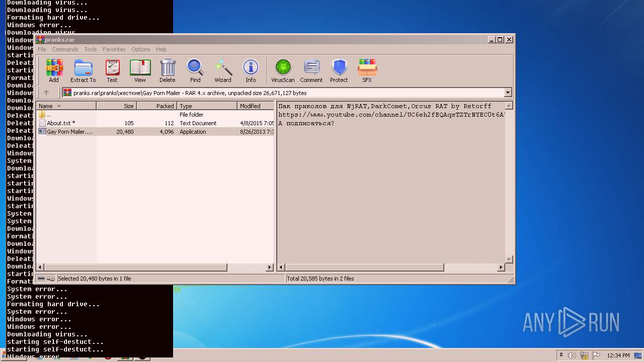644x362 pixels.
Task: Expand the archive path dropdown
Action: pos(508,93)
